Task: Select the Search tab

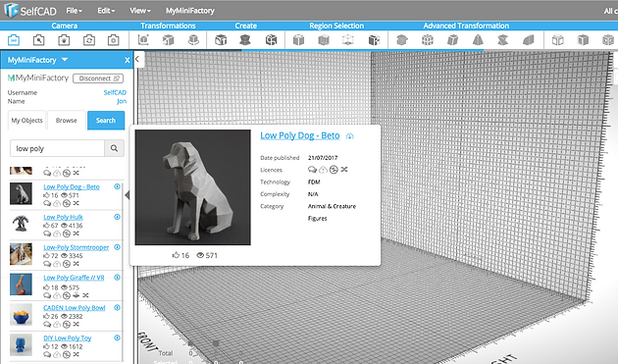Action: (106, 121)
